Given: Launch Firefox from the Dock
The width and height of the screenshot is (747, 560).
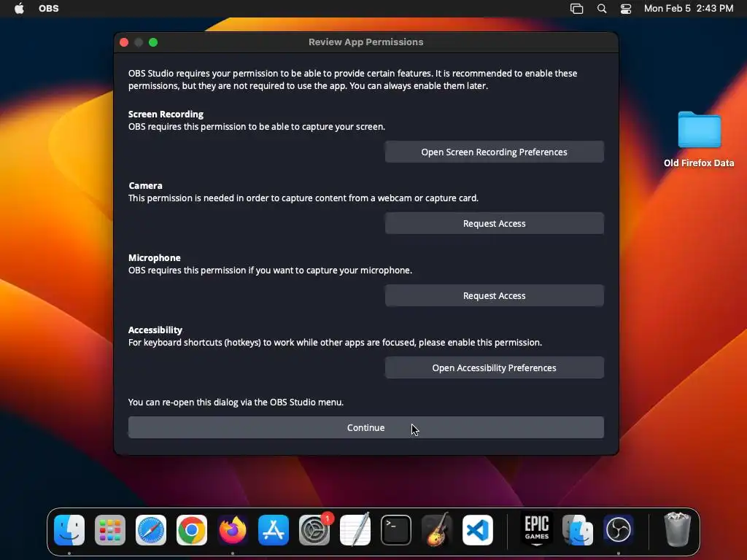Looking at the screenshot, I should tap(233, 530).
